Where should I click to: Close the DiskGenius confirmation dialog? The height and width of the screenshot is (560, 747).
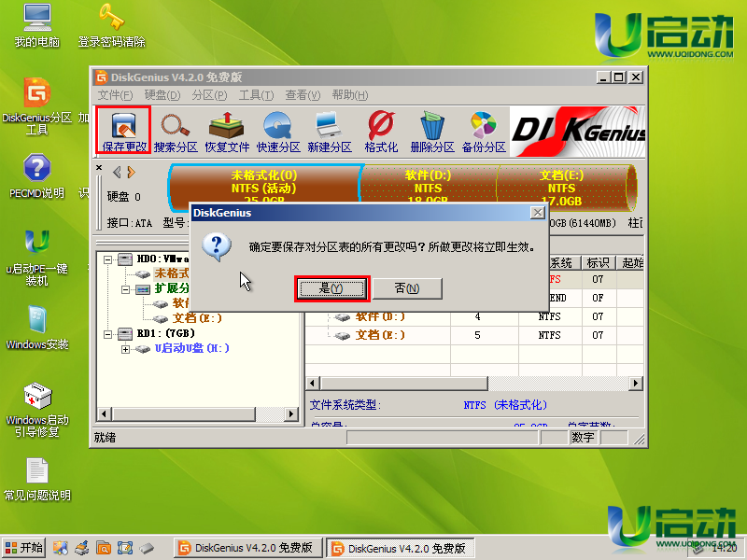[x=538, y=213]
